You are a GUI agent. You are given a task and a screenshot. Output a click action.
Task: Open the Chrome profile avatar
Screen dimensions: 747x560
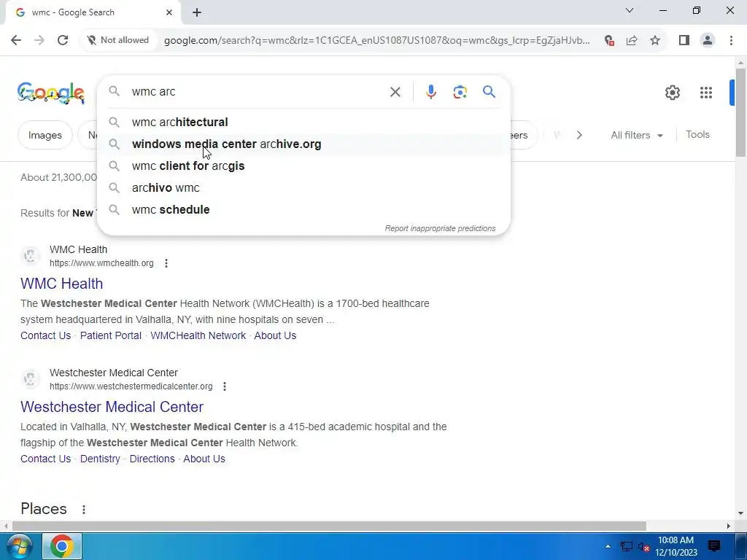708,41
